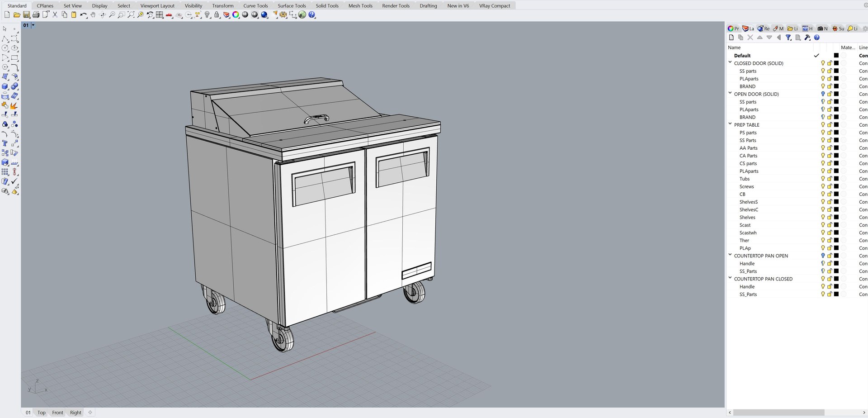Toggle the lock icon for Shelves layer
868x418 pixels.
point(830,217)
